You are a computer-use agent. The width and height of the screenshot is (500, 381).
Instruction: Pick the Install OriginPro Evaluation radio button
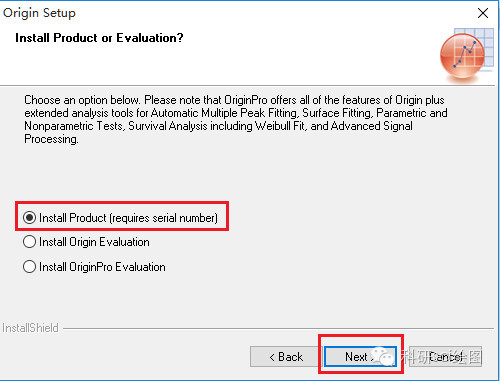point(29,267)
